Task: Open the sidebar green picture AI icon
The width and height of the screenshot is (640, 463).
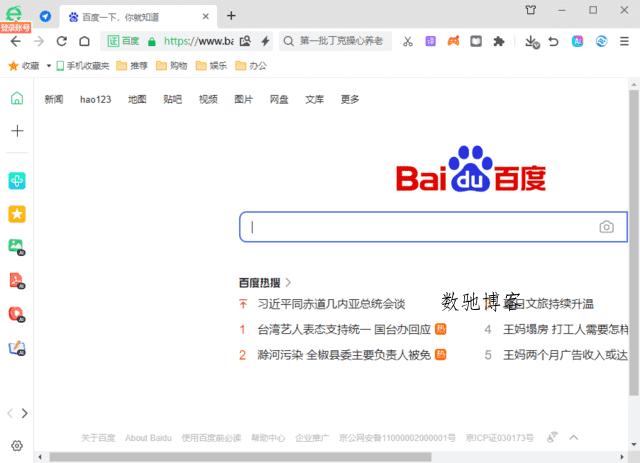Action: click(x=17, y=247)
